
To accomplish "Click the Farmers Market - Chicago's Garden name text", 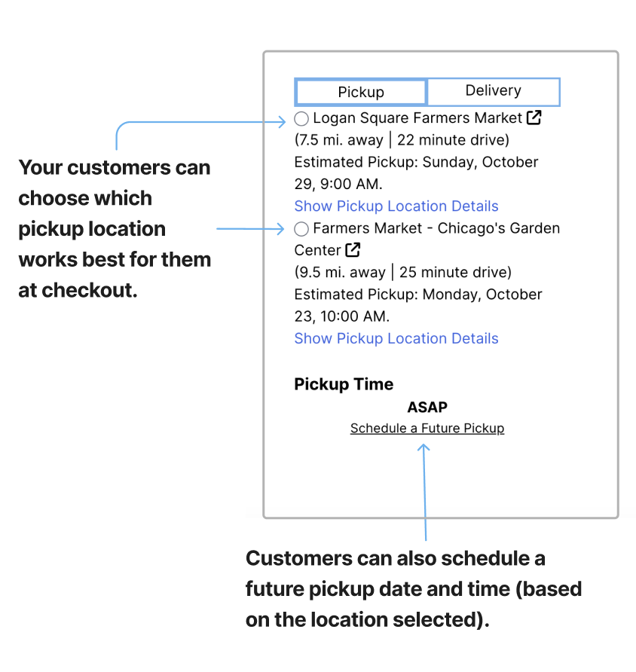I will 436,228.
